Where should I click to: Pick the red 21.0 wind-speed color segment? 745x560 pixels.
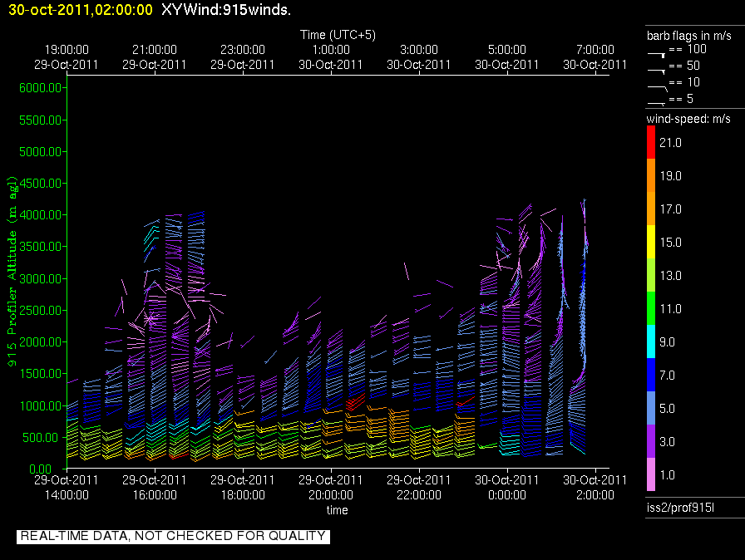tap(651, 143)
